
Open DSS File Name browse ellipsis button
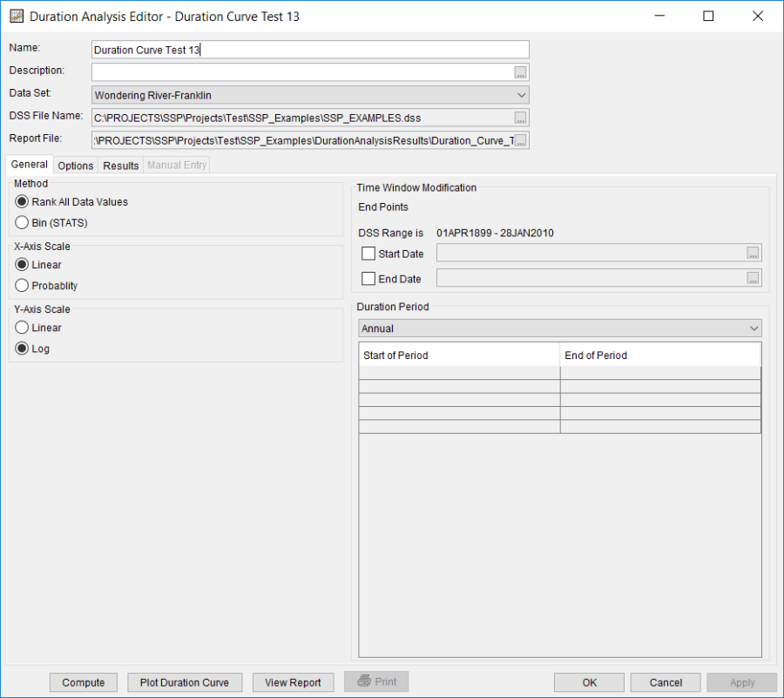[x=520, y=118]
